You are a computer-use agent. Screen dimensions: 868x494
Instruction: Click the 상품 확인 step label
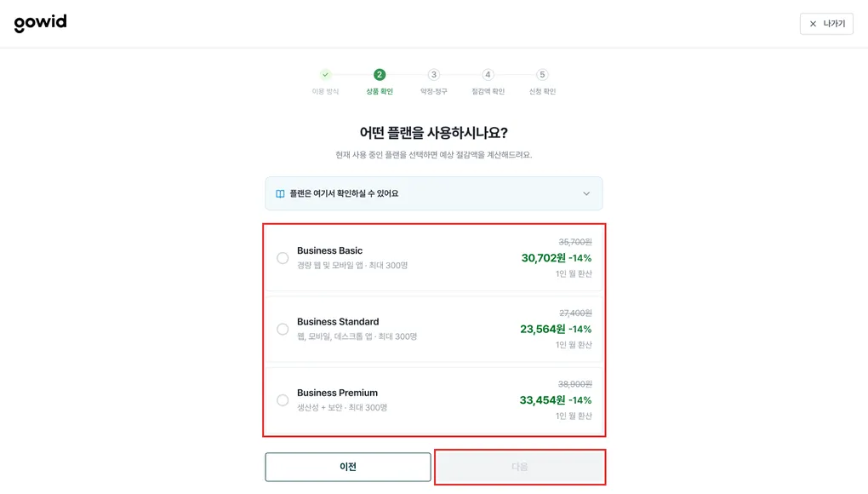(380, 91)
